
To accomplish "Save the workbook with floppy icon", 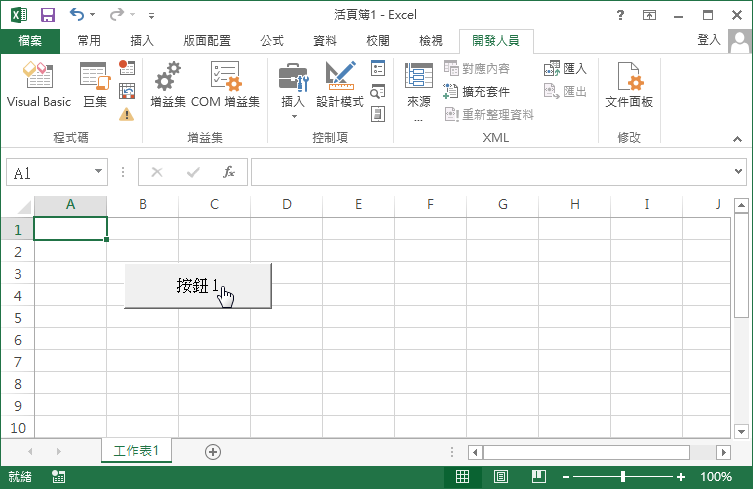I will tap(48, 15).
